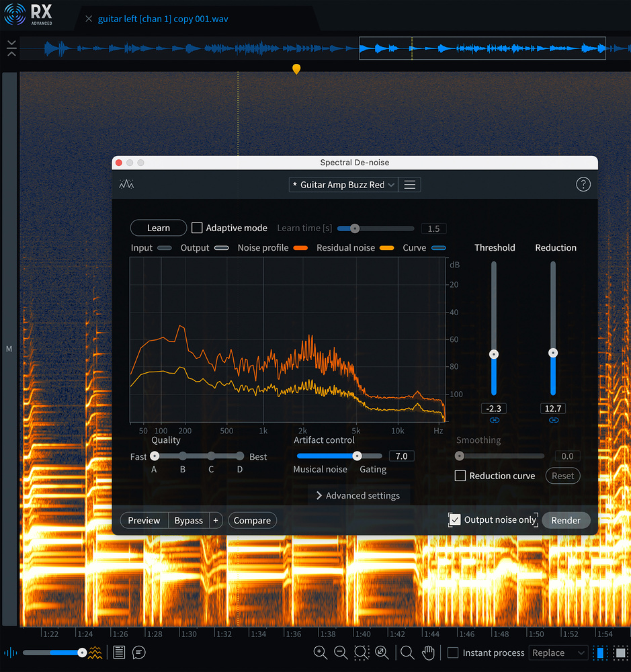The image size is (631, 672).
Task: Open the Guitar Amp Buzz Red preset dropdown
Action: (343, 185)
